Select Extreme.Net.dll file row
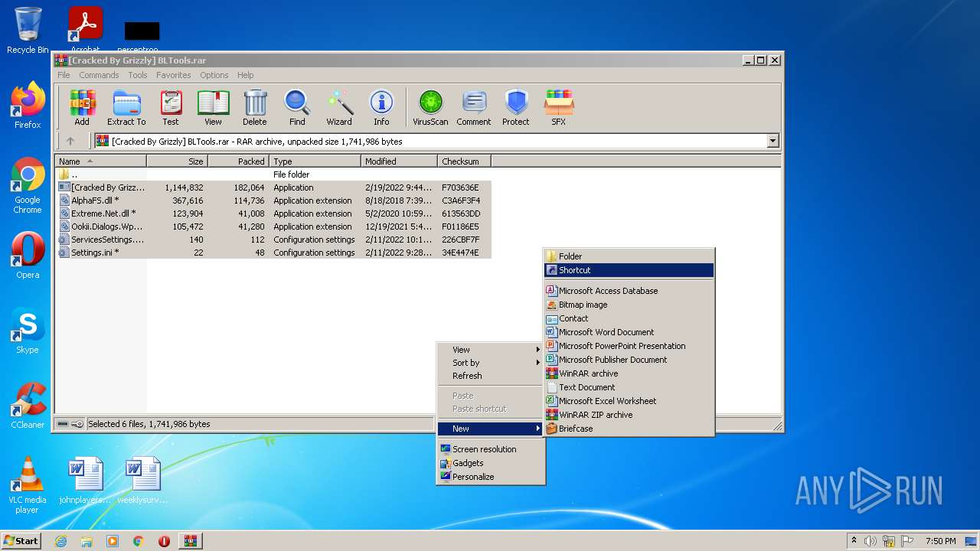The width and height of the screenshot is (980, 551). pos(273,214)
